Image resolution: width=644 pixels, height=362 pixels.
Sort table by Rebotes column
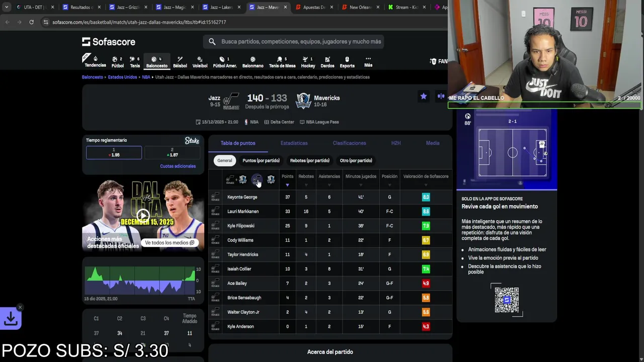tap(306, 180)
